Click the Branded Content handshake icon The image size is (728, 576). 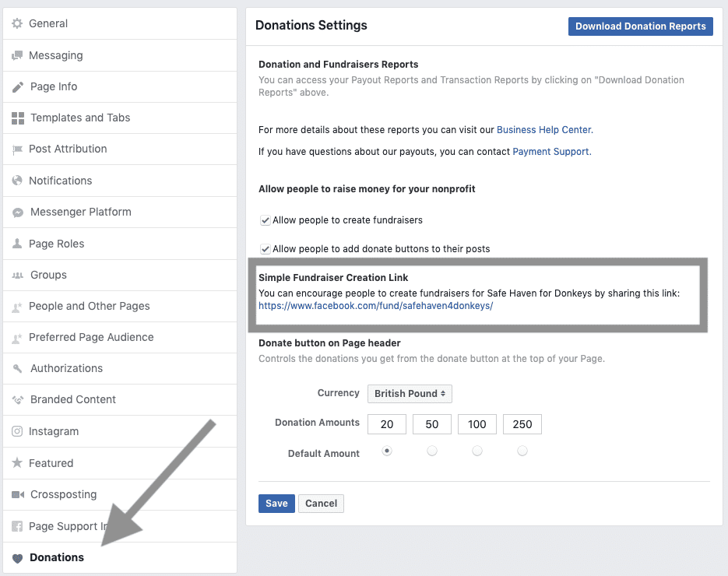(x=18, y=399)
